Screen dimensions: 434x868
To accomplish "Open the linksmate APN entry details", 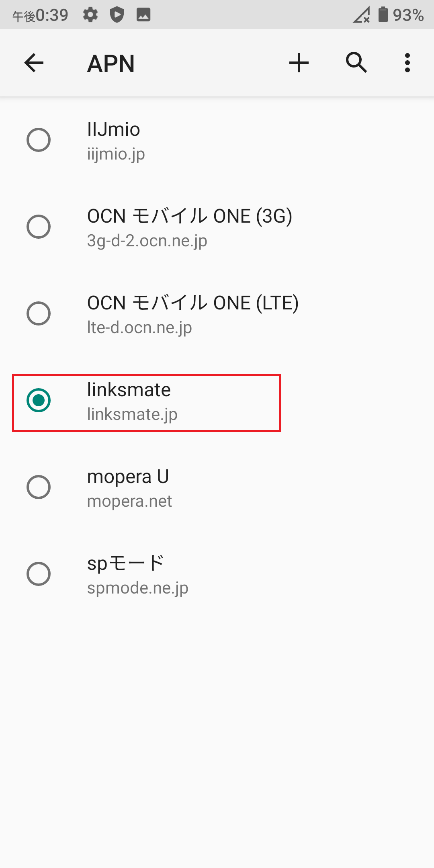I will (x=161, y=401).
